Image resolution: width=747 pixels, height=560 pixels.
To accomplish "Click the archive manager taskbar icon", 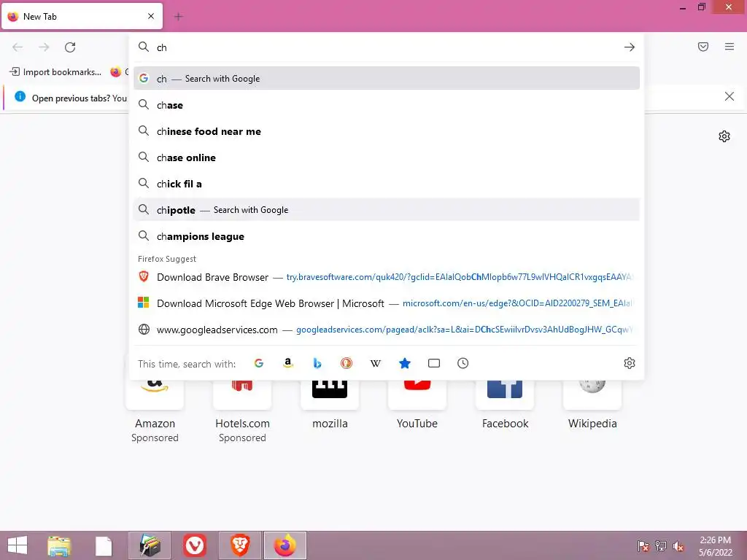I will pos(150,545).
